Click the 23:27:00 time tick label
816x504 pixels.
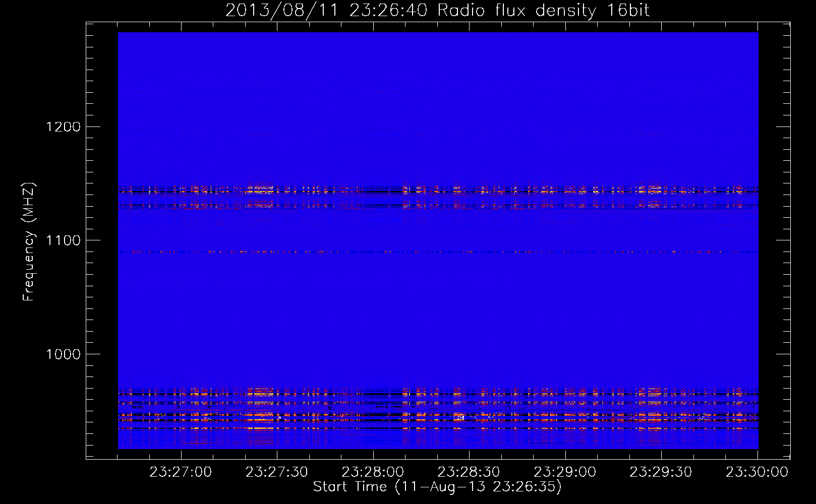tap(181, 472)
